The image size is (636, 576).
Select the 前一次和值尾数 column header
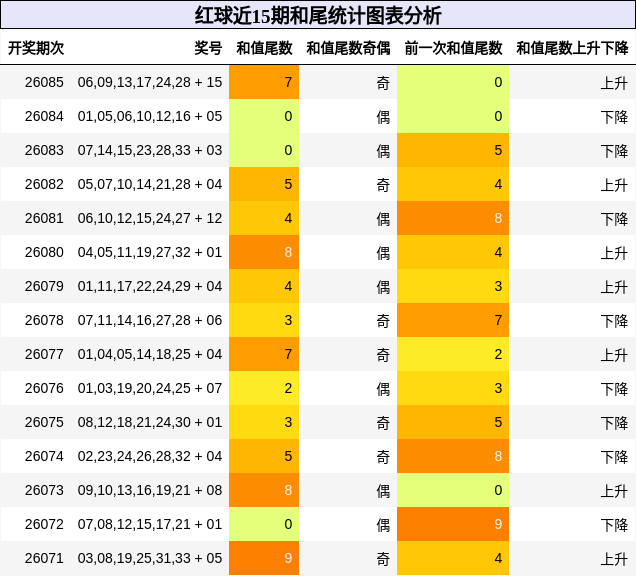tap(453, 48)
